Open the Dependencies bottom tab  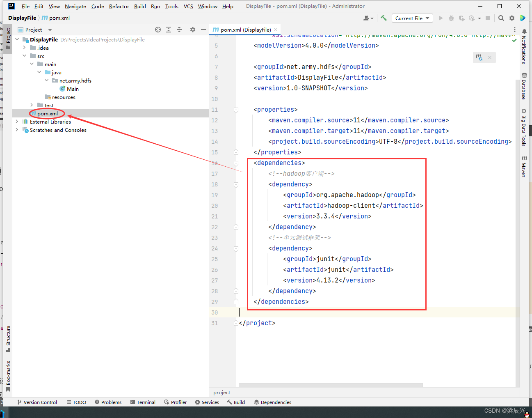272,402
